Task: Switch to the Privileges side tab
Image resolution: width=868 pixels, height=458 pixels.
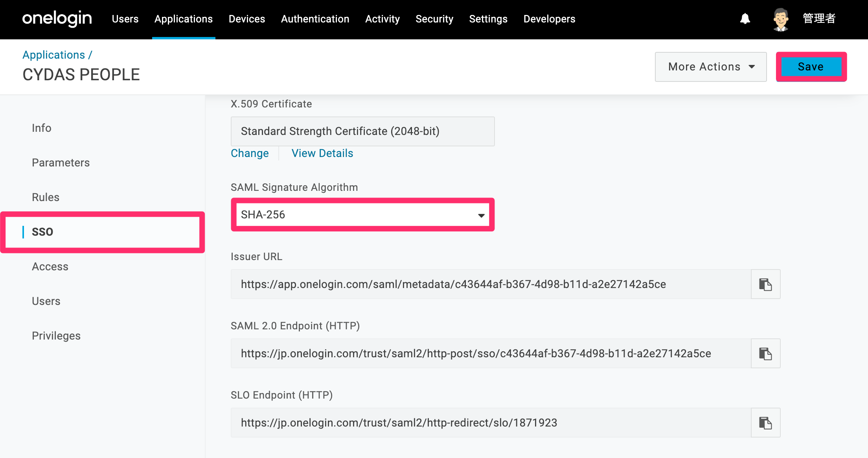Action: (56, 336)
